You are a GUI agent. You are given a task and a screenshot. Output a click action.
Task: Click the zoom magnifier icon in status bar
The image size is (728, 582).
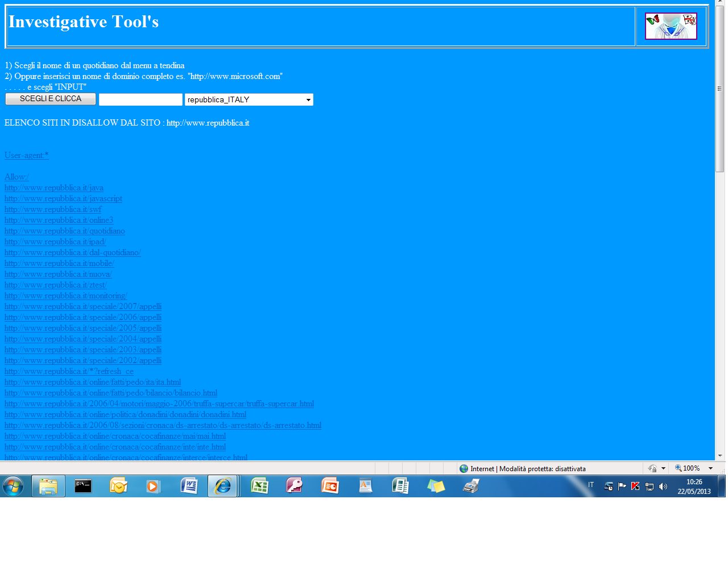point(679,468)
